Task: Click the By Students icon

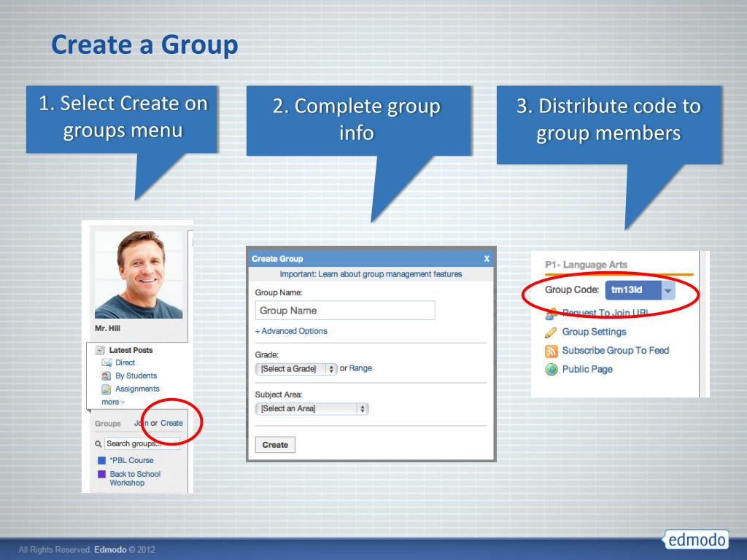Action: pos(107,376)
